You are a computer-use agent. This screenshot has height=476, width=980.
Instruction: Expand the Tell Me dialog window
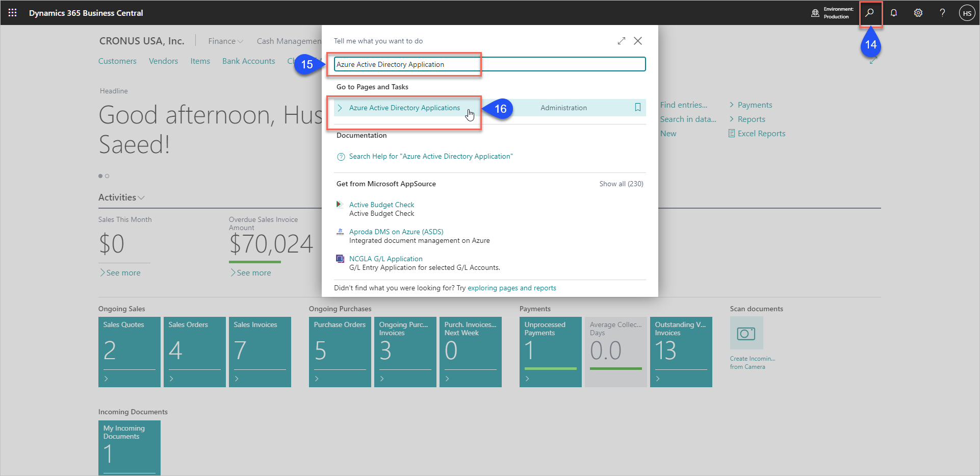point(621,41)
